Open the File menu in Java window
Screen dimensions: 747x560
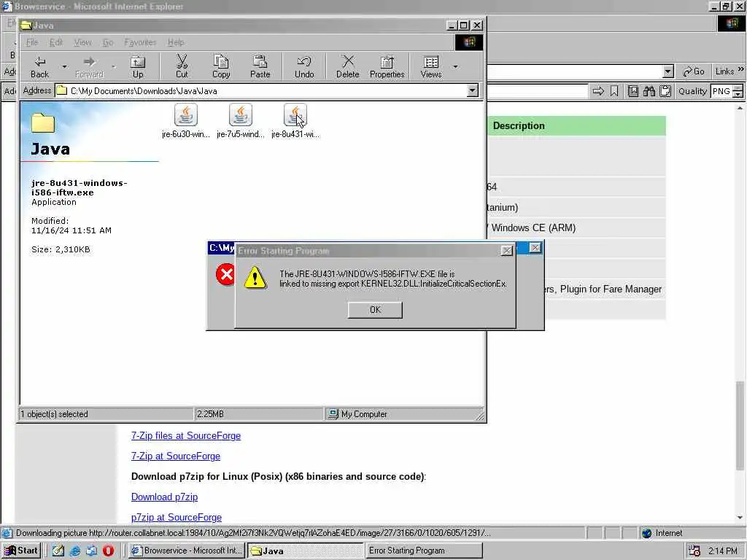(x=32, y=42)
